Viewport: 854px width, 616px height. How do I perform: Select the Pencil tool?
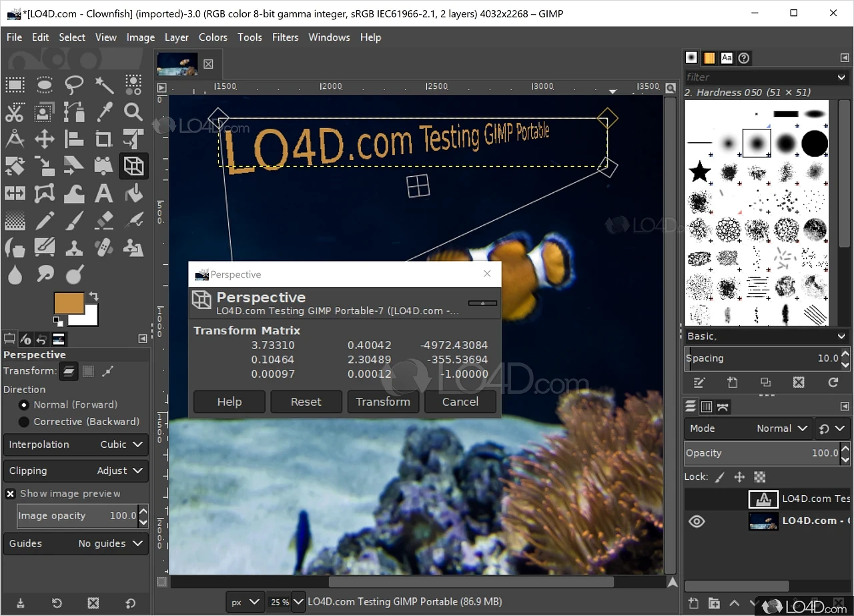coord(45,221)
